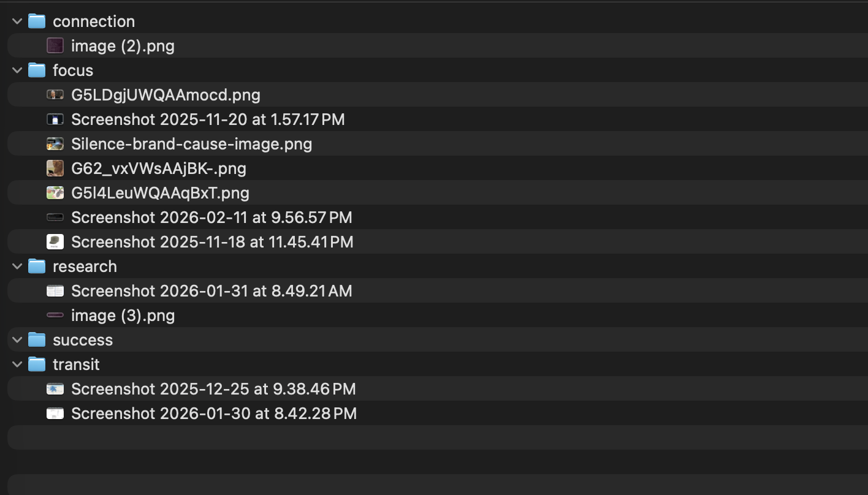This screenshot has height=495, width=868.
Task: Select the G62_vxVWsAAjBK-.png file name
Action: click(x=158, y=168)
